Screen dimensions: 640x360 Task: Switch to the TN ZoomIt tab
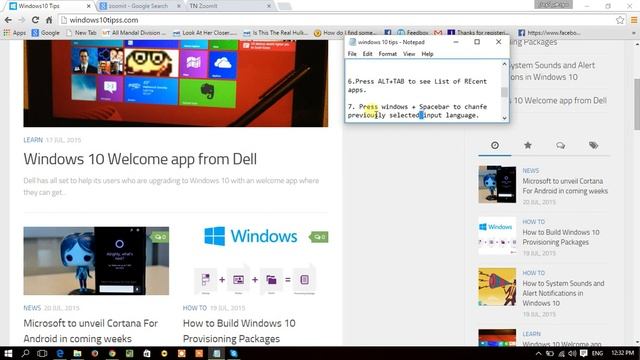tap(229, 6)
